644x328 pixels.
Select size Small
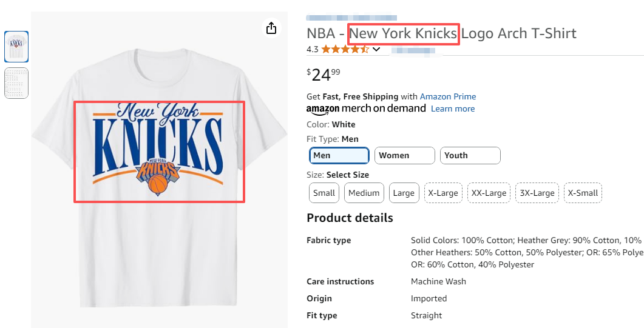324,193
